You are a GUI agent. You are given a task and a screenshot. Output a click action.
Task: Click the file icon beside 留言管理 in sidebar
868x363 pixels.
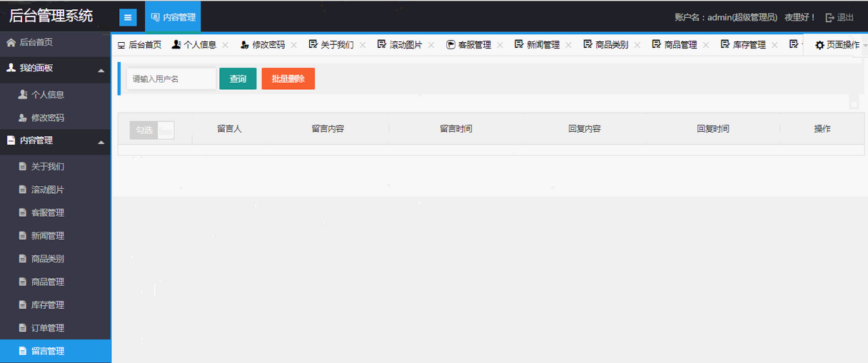coord(22,351)
